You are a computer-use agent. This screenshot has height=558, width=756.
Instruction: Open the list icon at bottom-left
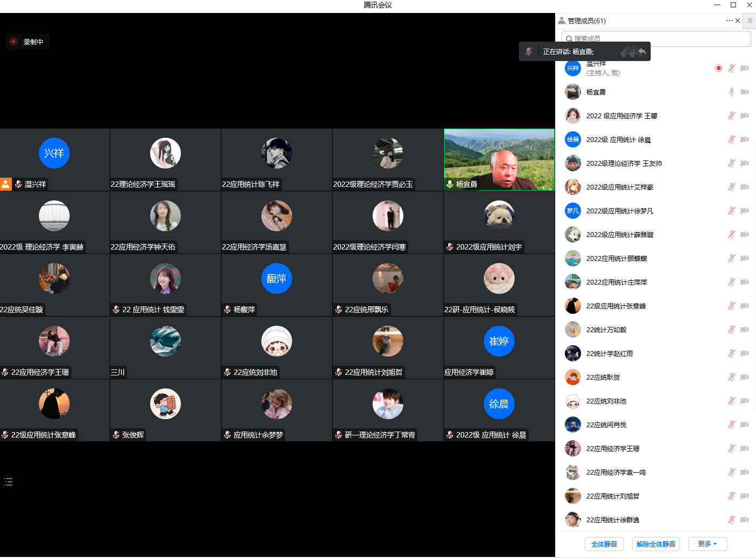click(8, 482)
